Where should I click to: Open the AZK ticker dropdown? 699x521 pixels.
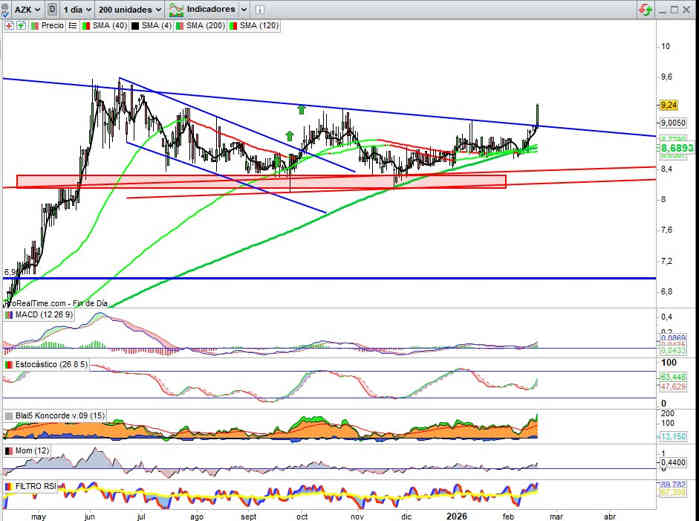click(x=28, y=9)
